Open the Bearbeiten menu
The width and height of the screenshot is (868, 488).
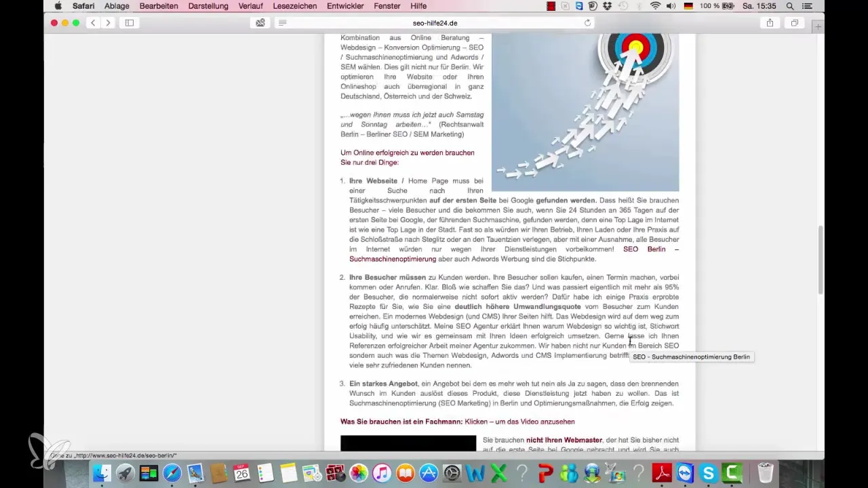coord(159,6)
